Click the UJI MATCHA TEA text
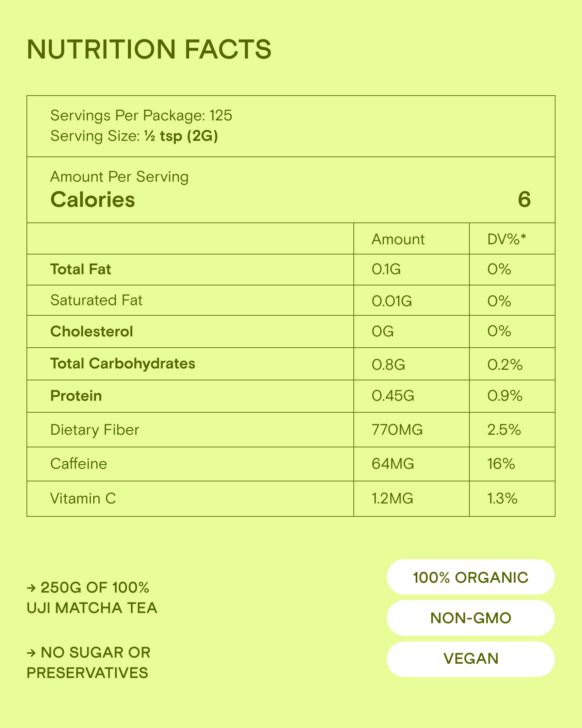Image resolution: width=582 pixels, height=728 pixels. 92,608
